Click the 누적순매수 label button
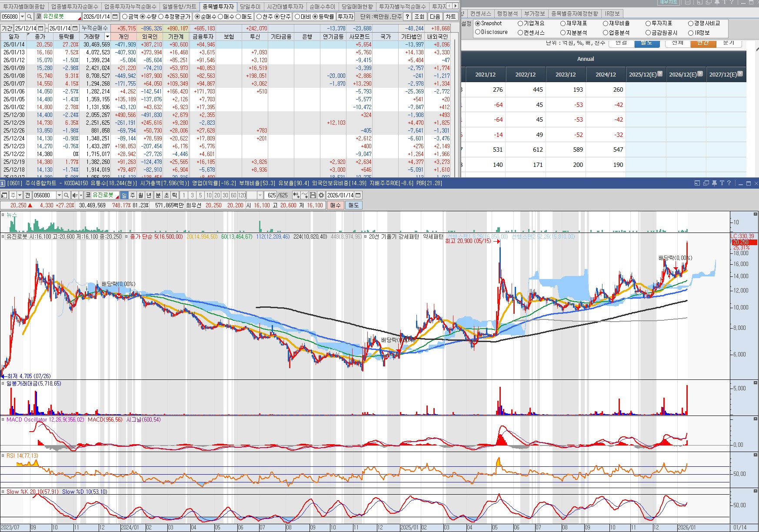The width and height of the screenshot is (759, 532). click(x=95, y=28)
